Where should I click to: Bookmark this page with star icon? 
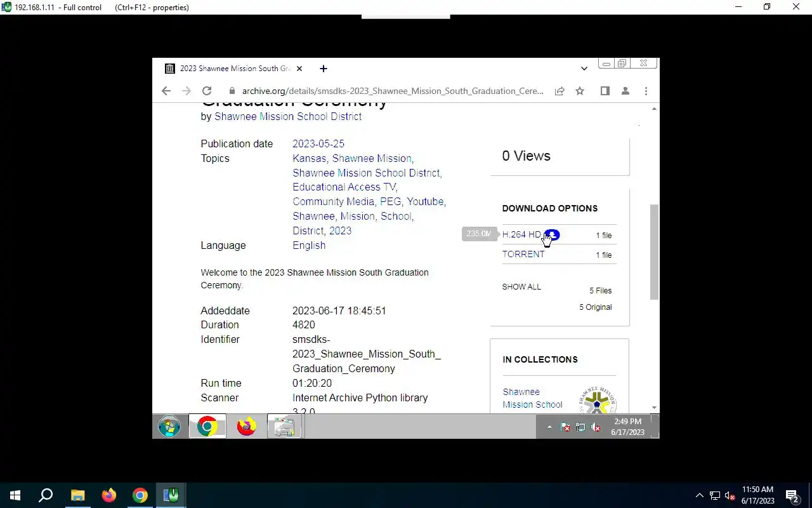click(x=580, y=91)
